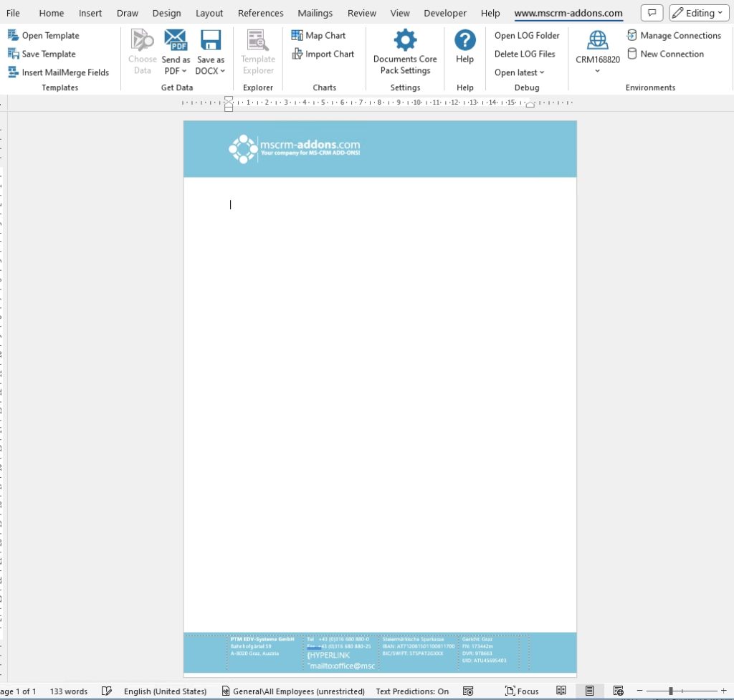Click the zoom slider handle
This screenshot has width=734, height=700.
(671, 691)
